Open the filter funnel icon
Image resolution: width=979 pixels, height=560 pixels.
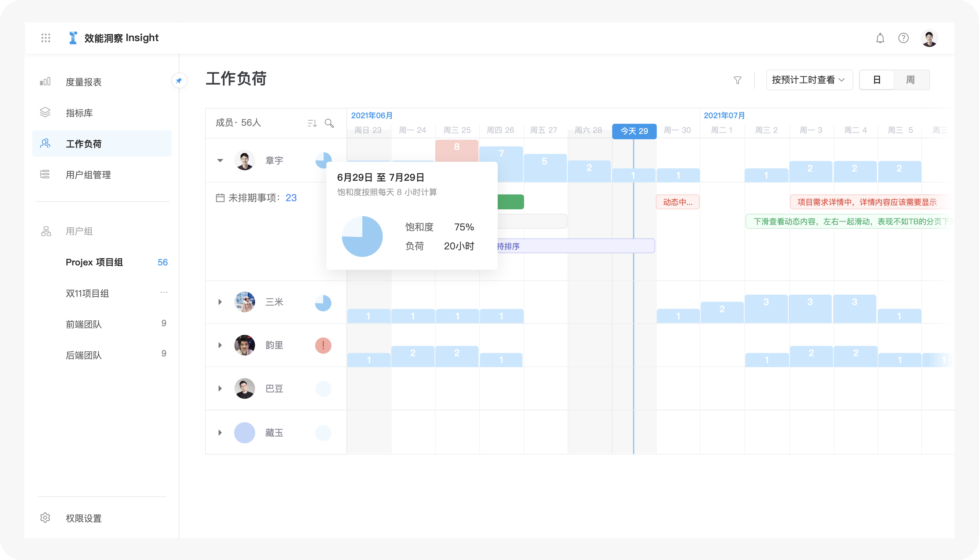click(737, 80)
